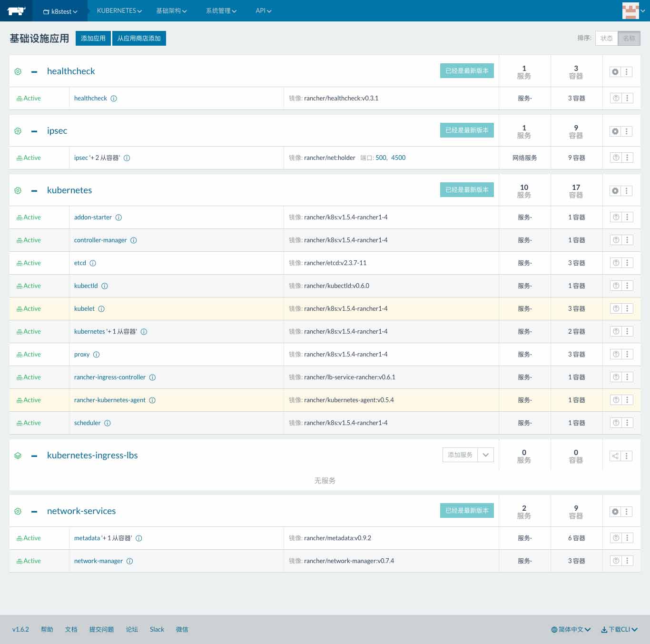
Task: Click the v1.6.2 version link
Action: coord(20,629)
